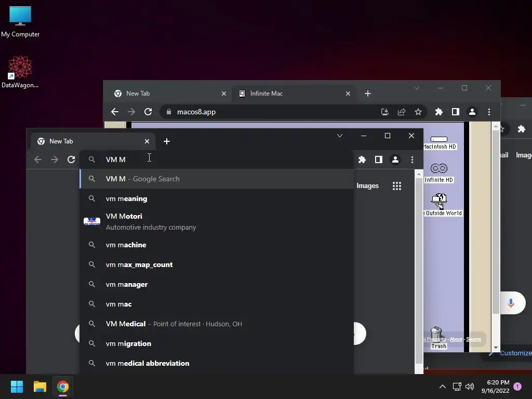Select 'vm meaning' suggestion
Screen dimensions: 532x399
[217, 198]
